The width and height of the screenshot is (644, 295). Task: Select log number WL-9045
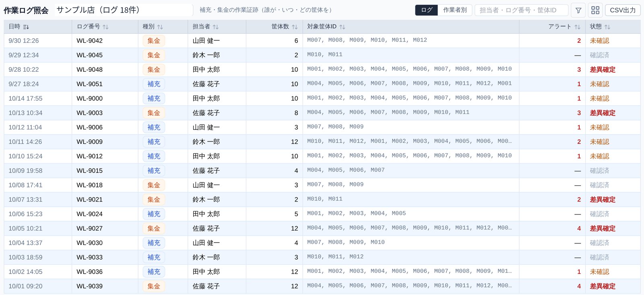89,55
